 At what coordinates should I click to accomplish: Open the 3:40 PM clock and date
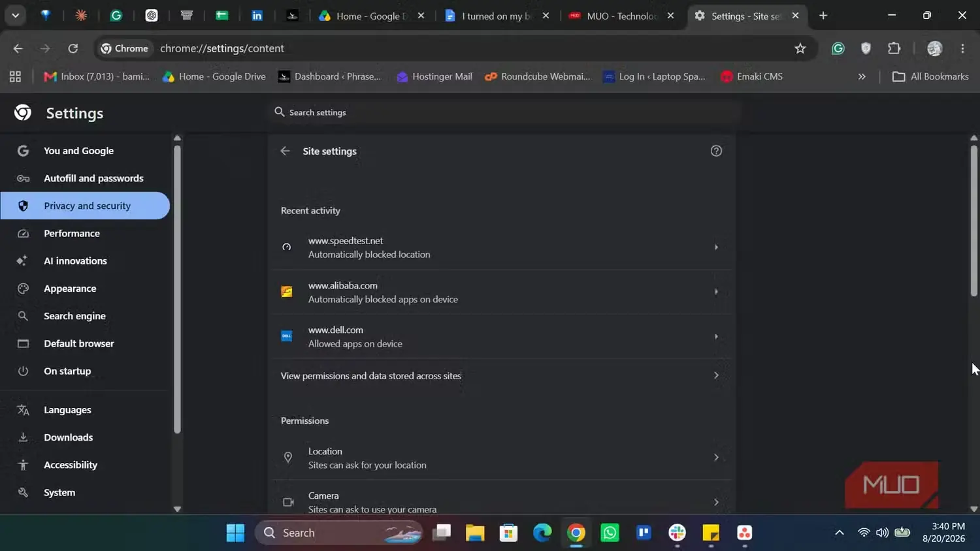943,533
